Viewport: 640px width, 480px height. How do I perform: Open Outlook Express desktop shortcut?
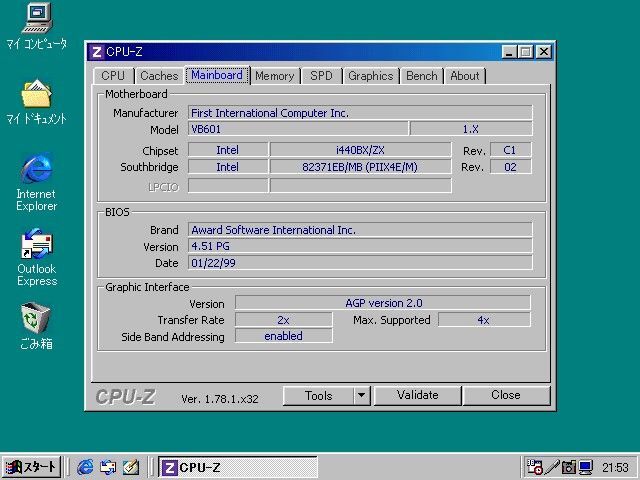pyautogui.click(x=36, y=244)
